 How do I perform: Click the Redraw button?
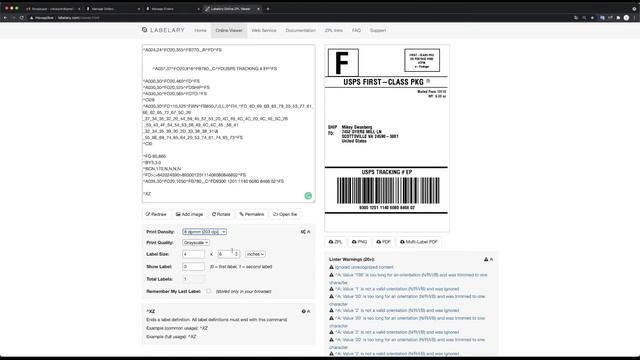click(156, 214)
